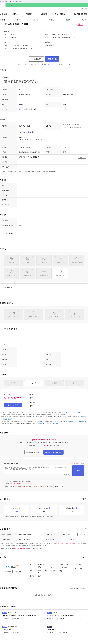Click 메일로 질문하기 button
The image size is (88, 644).
[59, 487]
